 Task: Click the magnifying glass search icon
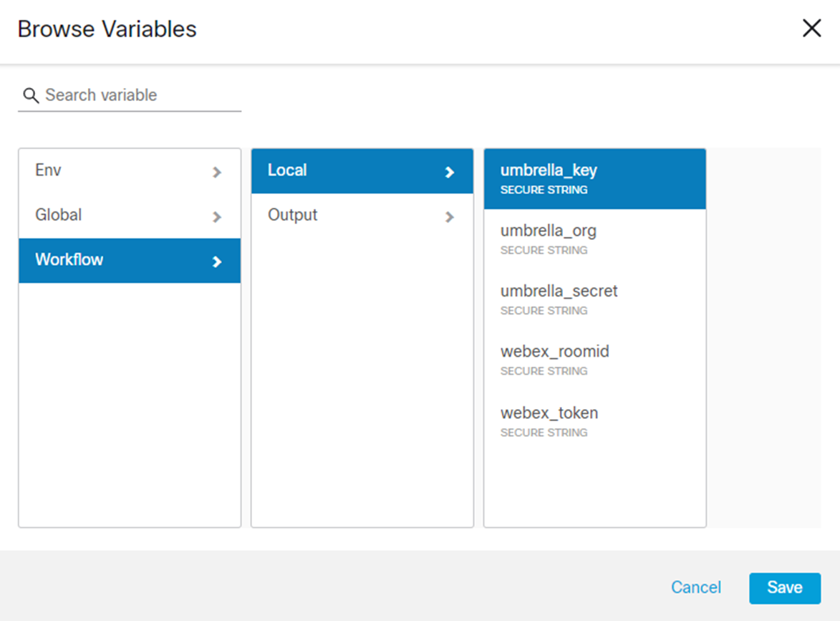pyautogui.click(x=31, y=96)
